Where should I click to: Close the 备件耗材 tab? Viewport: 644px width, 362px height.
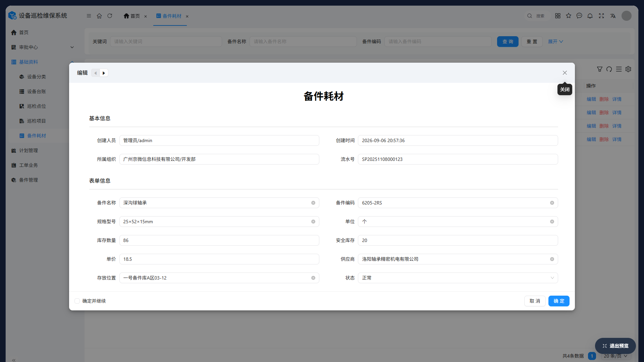click(187, 16)
